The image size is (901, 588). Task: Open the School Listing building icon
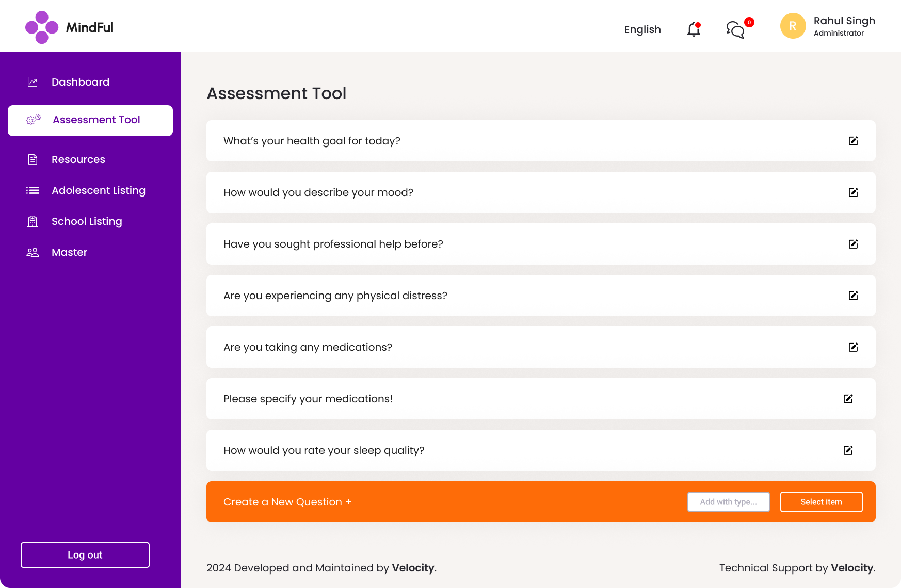[32, 221]
